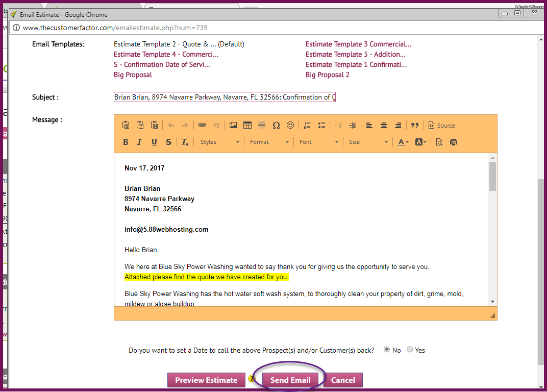Click the Block Quote icon
The width and height of the screenshot is (547, 392).
(415, 125)
